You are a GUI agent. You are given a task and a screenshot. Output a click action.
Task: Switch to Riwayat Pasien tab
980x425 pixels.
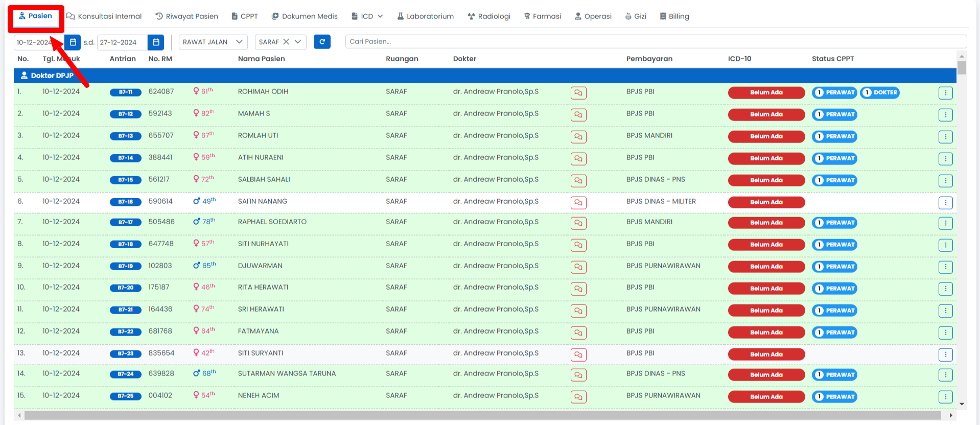click(x=186, y=16)
